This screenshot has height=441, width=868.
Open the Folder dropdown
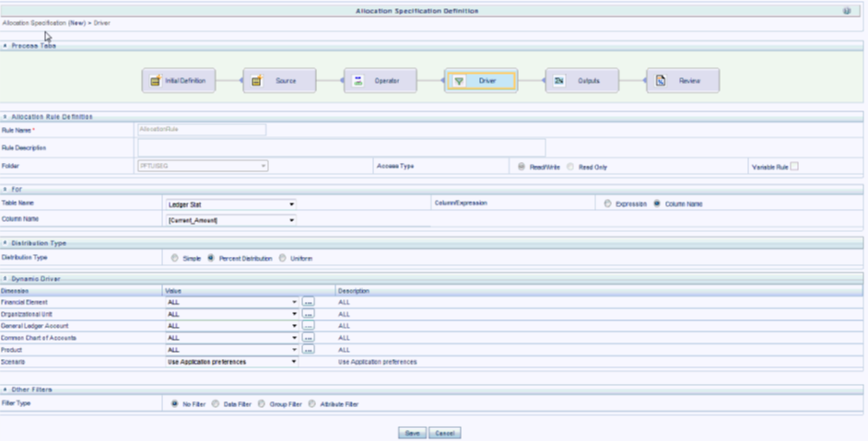pos(203,166)
